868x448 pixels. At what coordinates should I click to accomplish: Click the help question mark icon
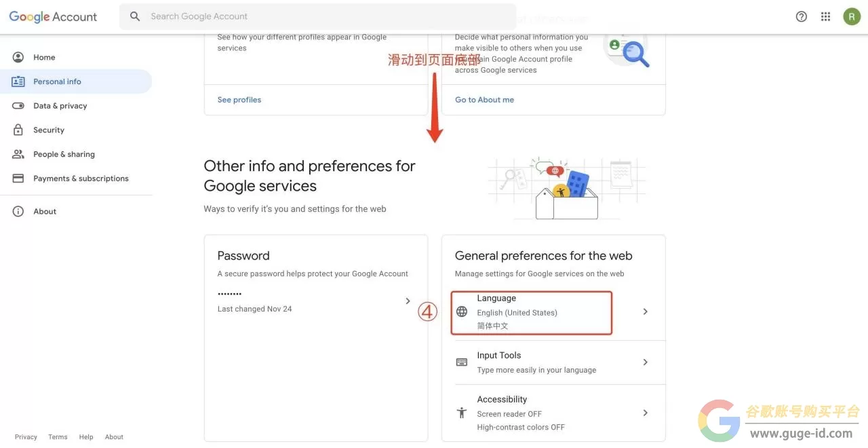click(x=802, y=16)
